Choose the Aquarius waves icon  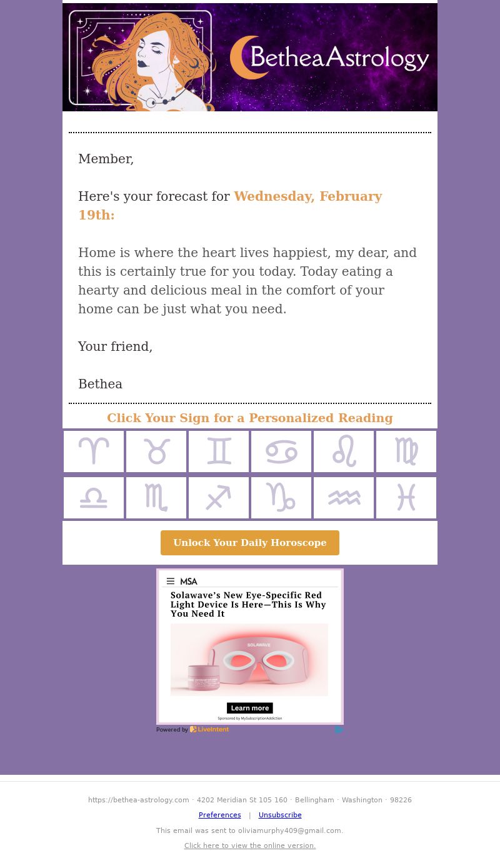[x=344, y=498]
